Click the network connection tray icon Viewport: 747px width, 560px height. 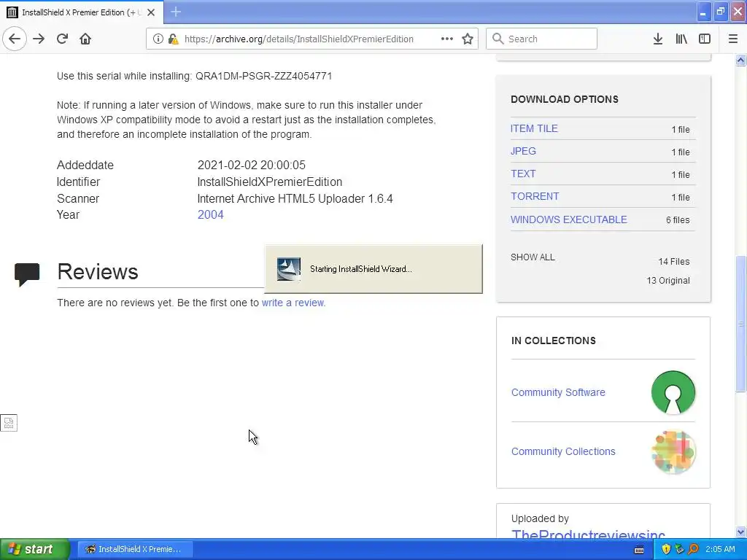[679, 549]
